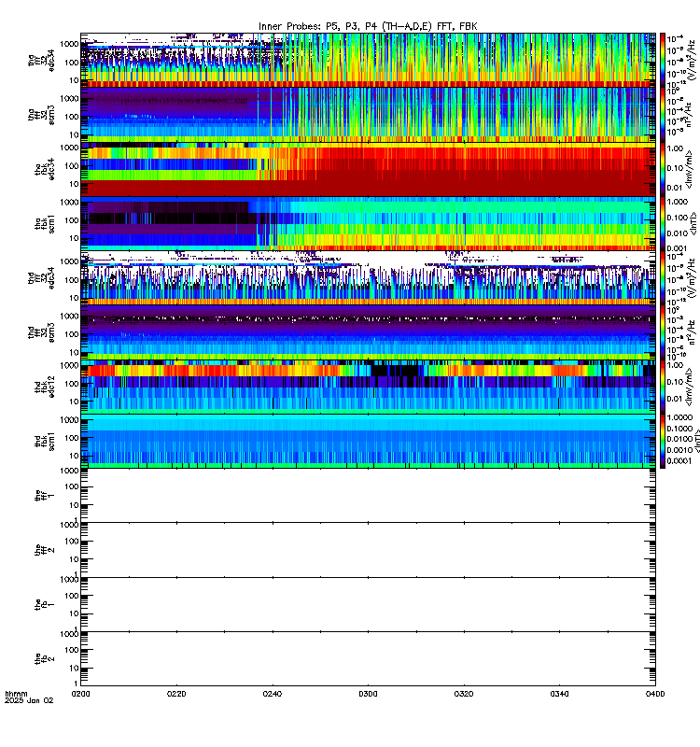
Task: Select the thd fff 32 scm3 spectrogram panel
Action: [x=368, y=332]
